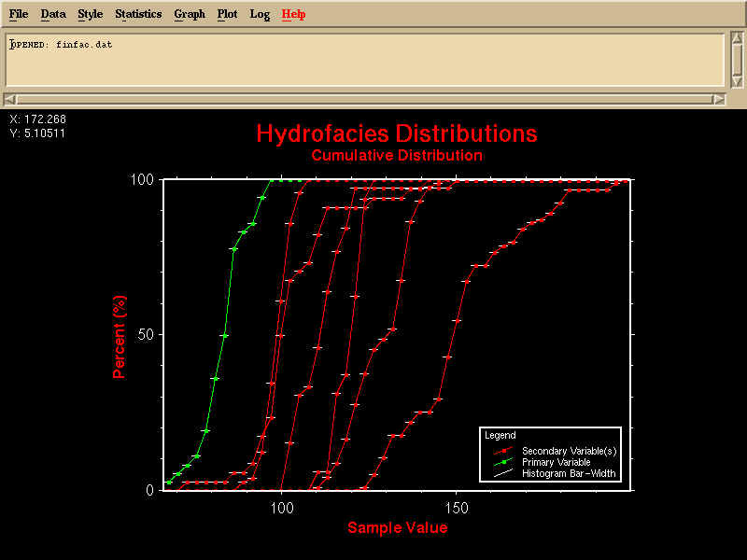Open the Plot menu
This screenshot has width=747, height=560.
pos(227,14)
